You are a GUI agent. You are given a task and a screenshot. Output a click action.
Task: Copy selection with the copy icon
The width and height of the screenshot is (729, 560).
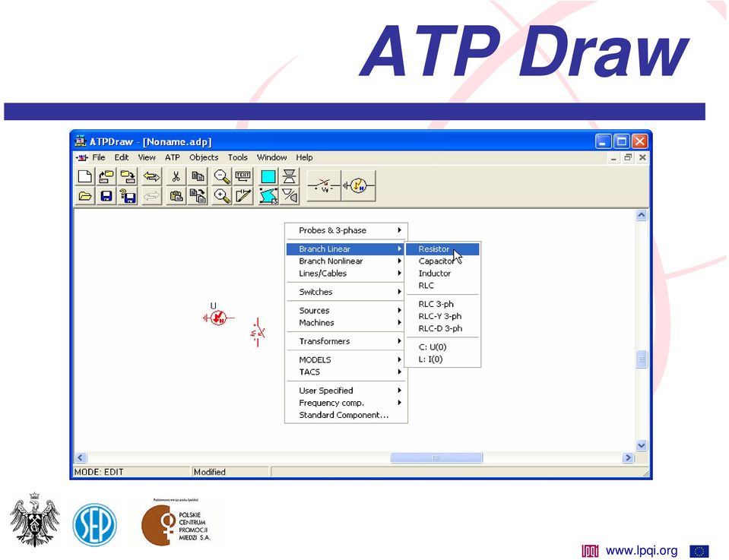(x=198, y=176)
